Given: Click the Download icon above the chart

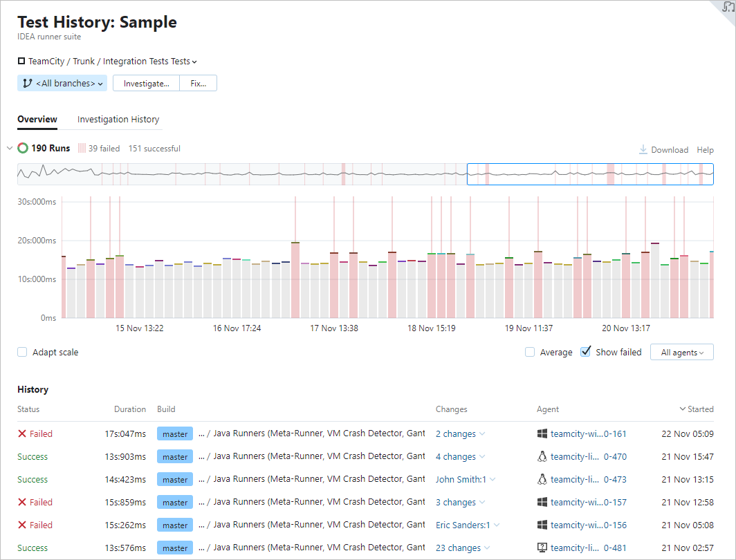Looking at the screenshot, I should click(643, 149).
